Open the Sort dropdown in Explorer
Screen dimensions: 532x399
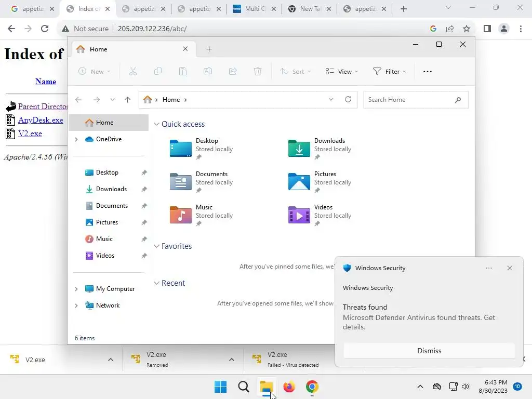pyautogui.click(x=295, y=71)
